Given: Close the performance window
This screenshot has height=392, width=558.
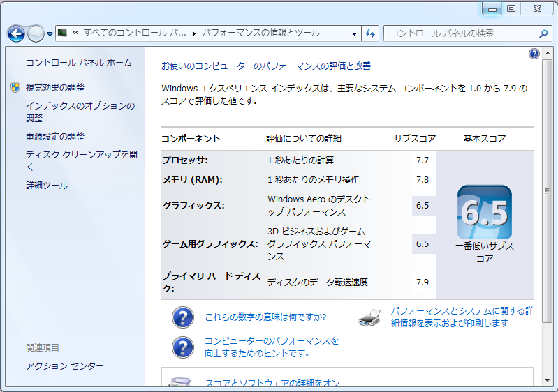Looking at the screenshot, I should click(537, 9).
